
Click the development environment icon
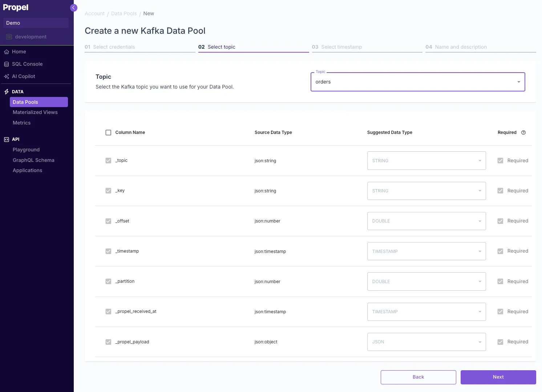9,37
